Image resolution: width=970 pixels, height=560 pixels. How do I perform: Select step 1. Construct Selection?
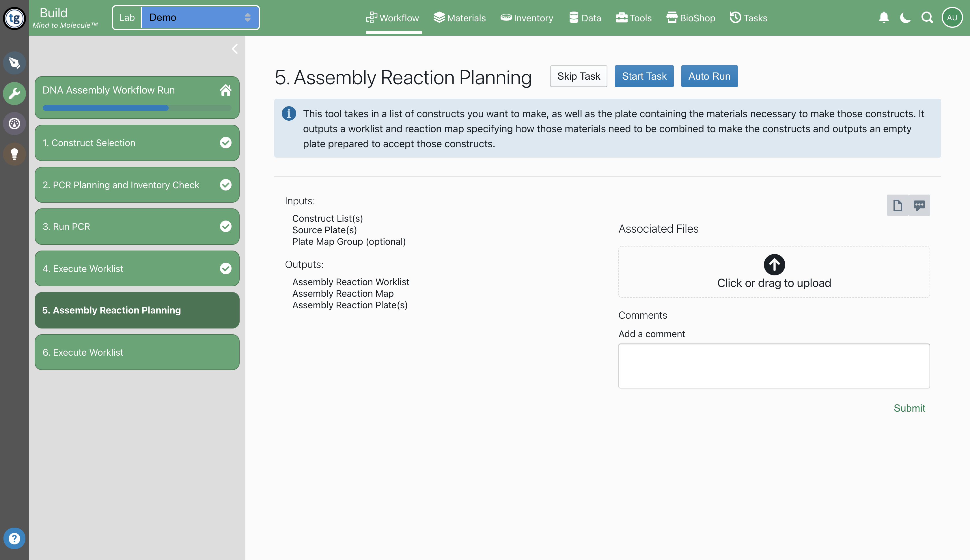click(137, 143)
